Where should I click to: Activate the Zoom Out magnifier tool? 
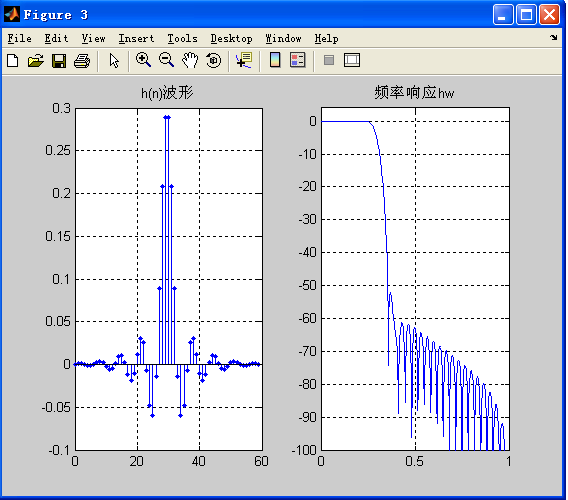[167, 60]
